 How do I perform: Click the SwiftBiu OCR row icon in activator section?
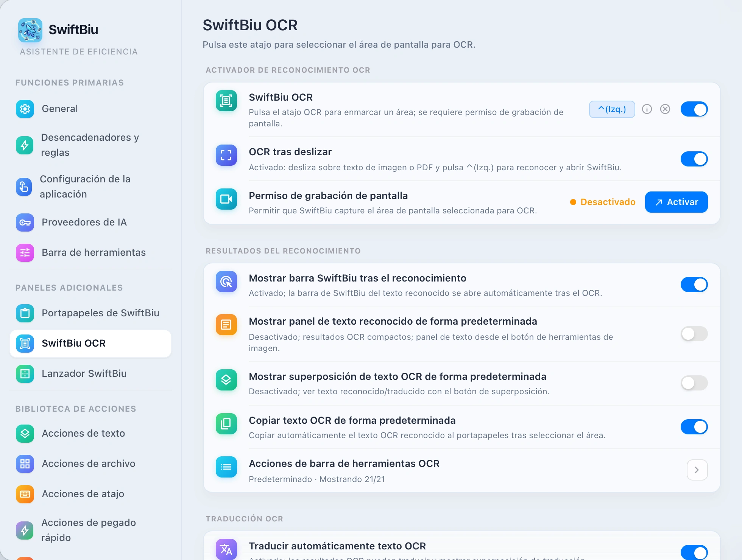tap(226, 101)
